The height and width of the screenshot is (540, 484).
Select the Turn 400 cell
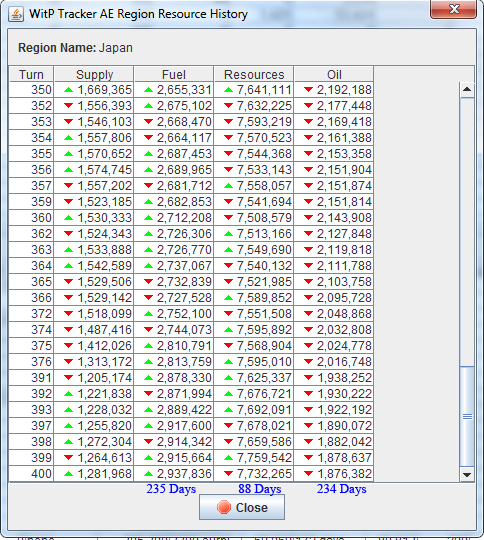click(31, 474)
